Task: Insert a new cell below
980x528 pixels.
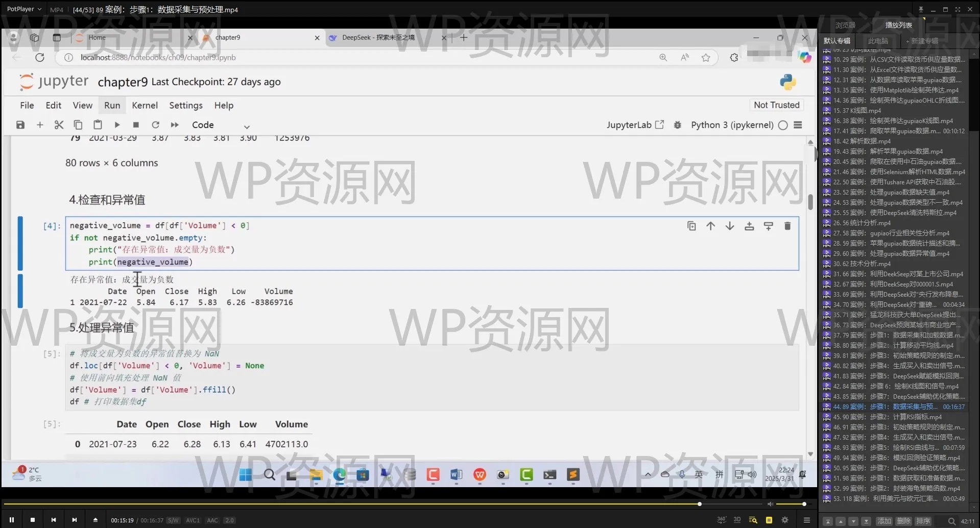Action: point(769,226)
